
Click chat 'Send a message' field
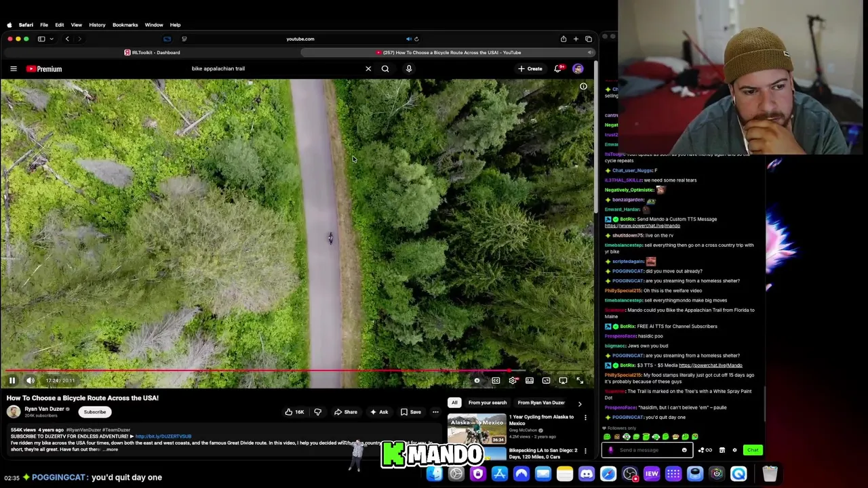click(x=648, y=450)
